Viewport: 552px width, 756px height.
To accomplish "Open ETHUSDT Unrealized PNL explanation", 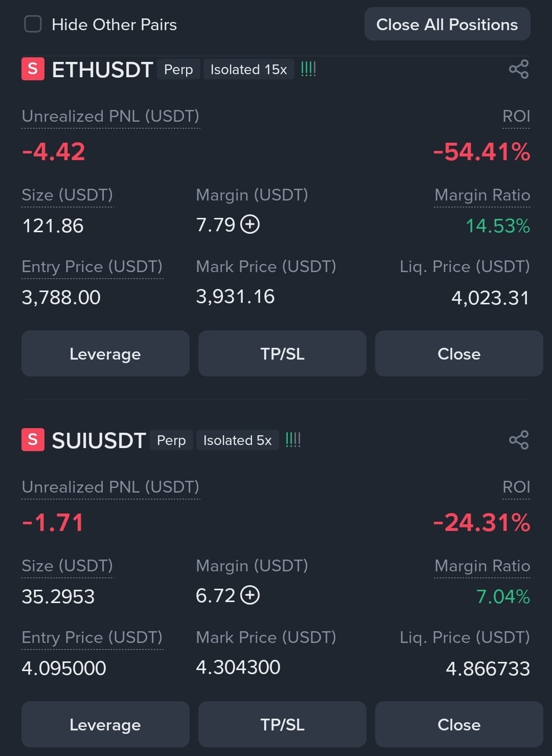I will coord(110,117).
